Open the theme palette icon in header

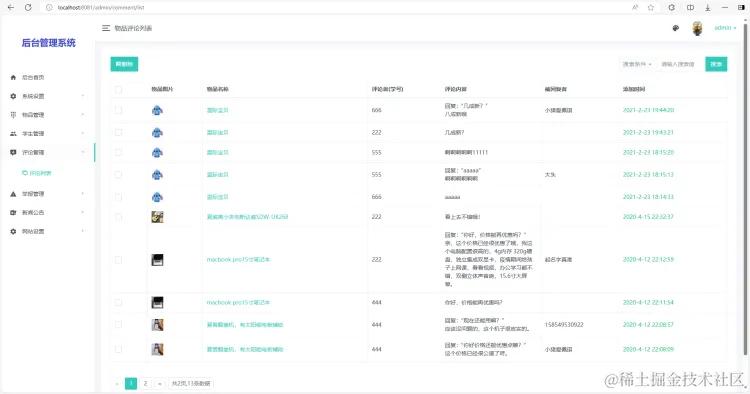(675, 28)
